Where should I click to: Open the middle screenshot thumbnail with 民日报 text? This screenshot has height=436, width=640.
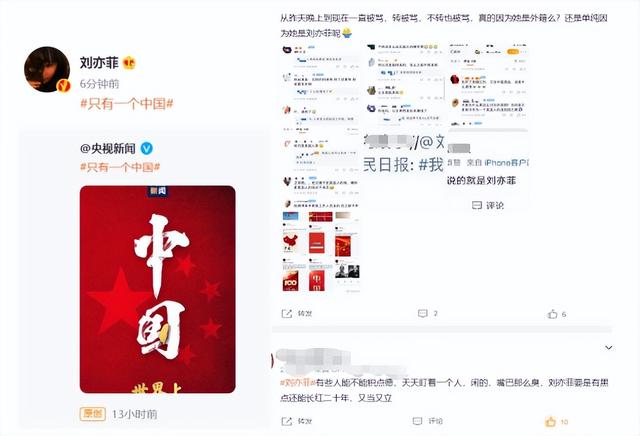(404, 108)
